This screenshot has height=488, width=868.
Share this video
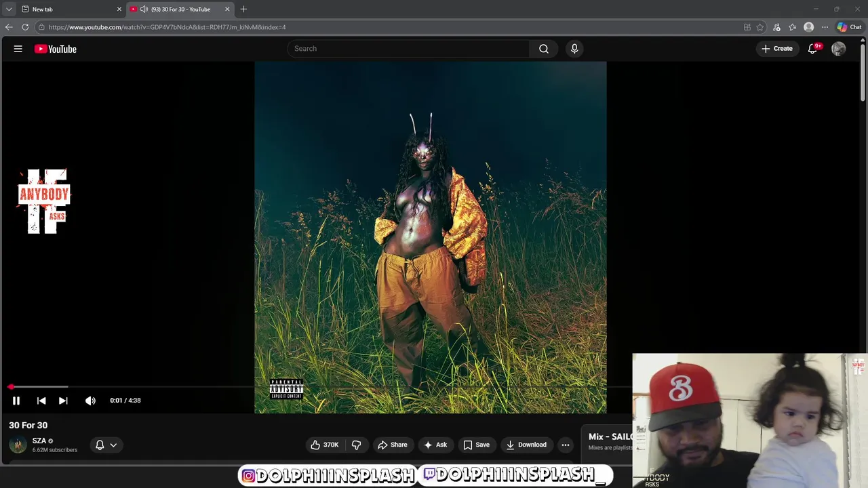(x=393, y=445)
